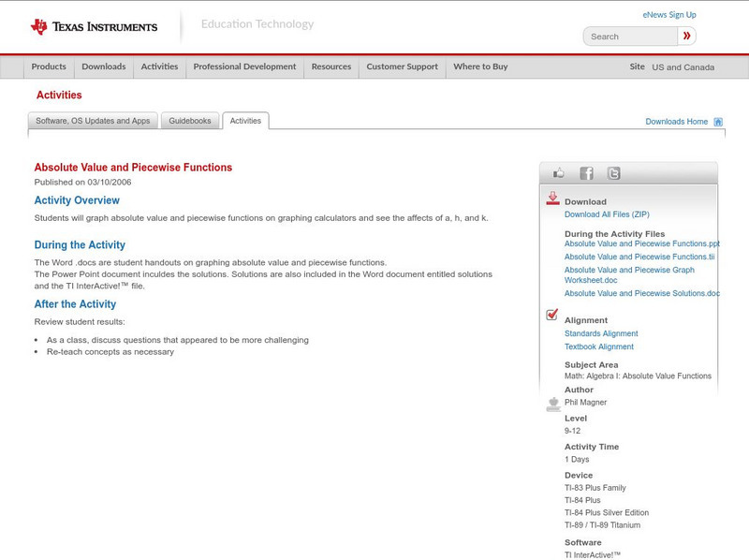Switch to Guidebooks tab
The image size is (749, 560).
[190, 121]
